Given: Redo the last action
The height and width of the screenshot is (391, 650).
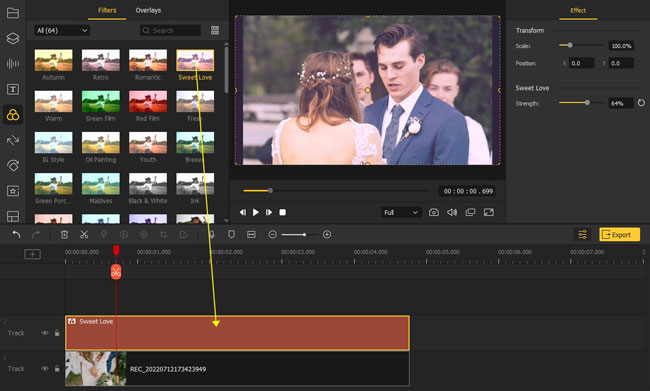Looking at the screenshot, I should click(36, 235).
